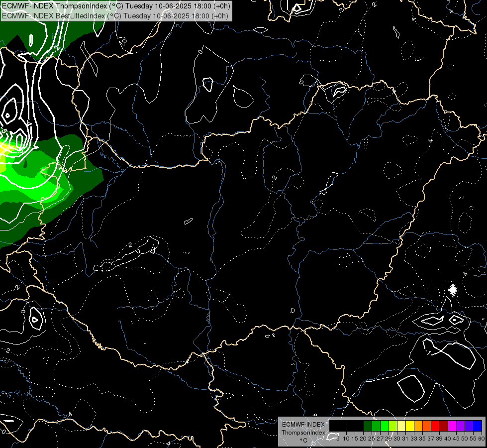Click the legend scale value '33'
Screen dimensions: 487x448
point(414,439)
